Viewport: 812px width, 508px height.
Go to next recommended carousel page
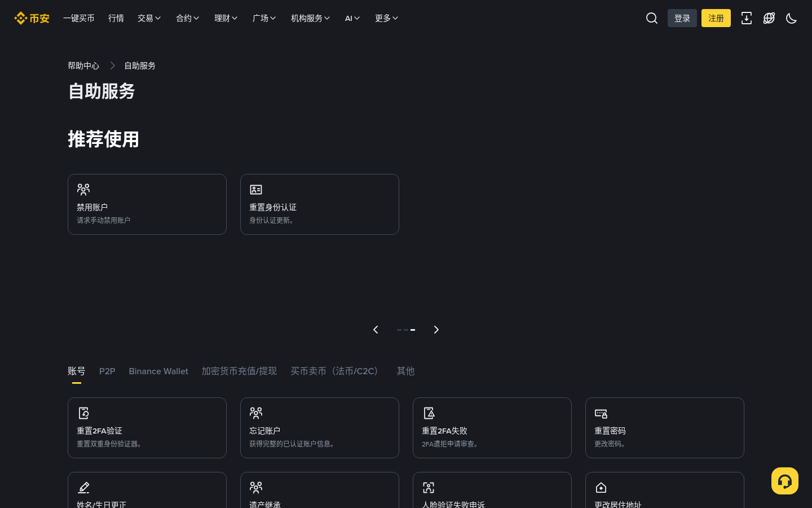click(x=436, y=330)
